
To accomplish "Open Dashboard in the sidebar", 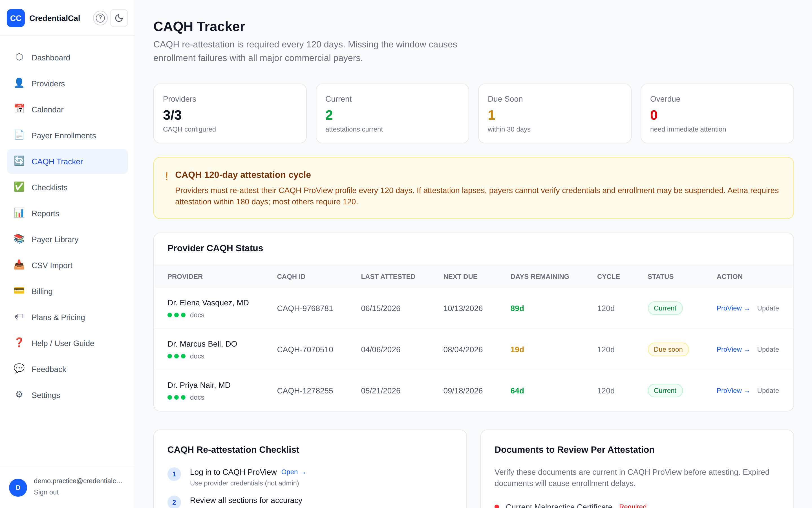I will click(67, 58).
